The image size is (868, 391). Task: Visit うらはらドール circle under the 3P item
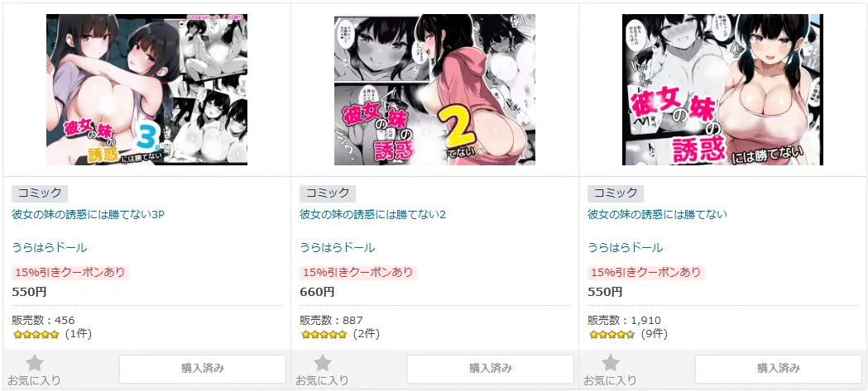(50, 248)
